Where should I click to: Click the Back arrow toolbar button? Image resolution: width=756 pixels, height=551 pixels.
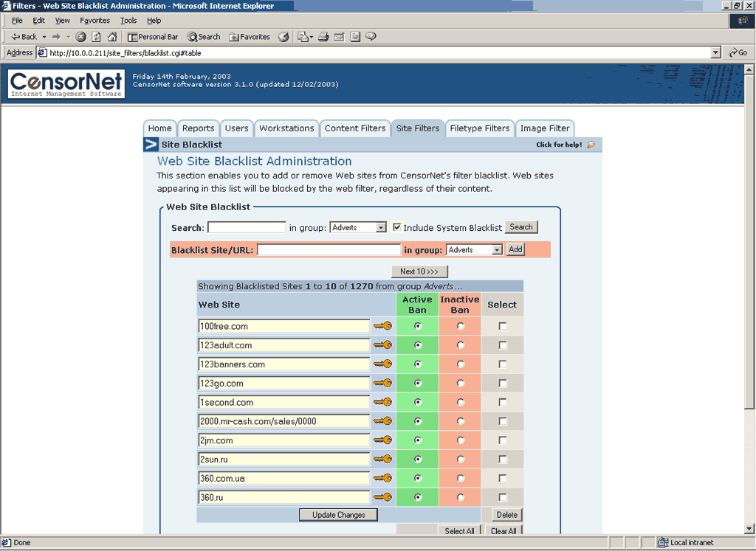[x=24, y=37]
